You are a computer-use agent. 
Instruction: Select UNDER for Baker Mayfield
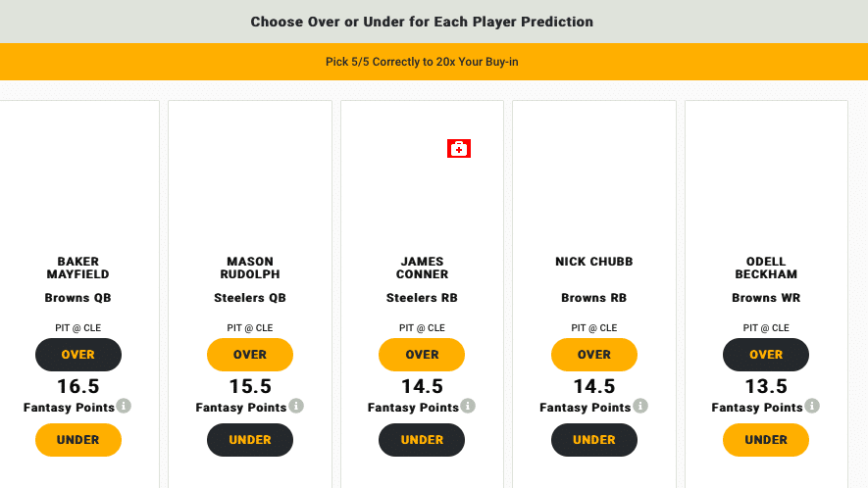pyautogui.click(x=78, y=440)
